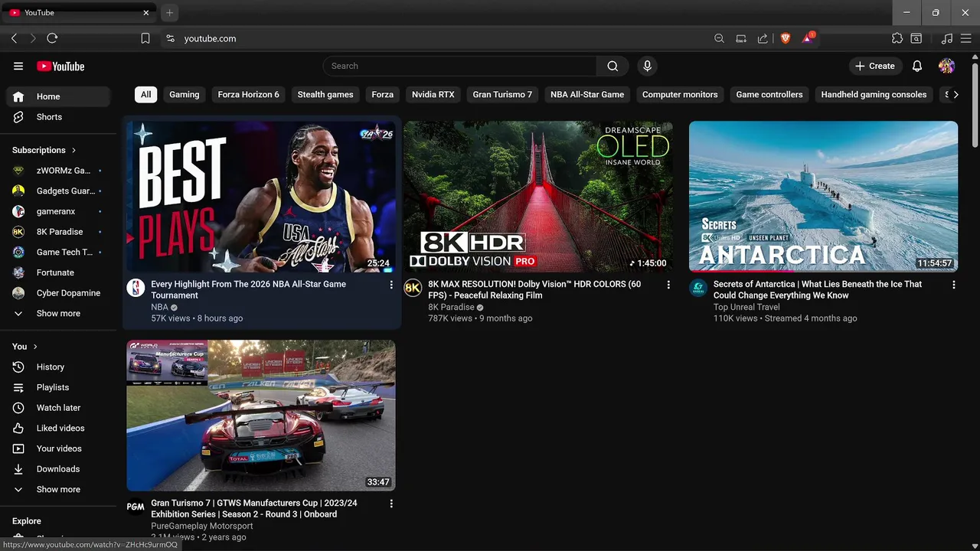The width and height of the screenshot is (980, 551).
Task: Open the Antarctica video thumbnail
Action: point(823,197)
